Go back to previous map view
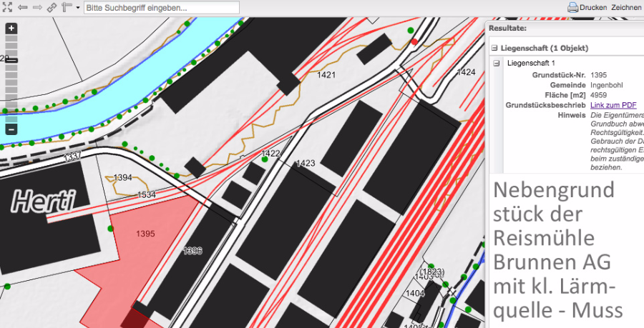This screenshot has height=328, width=644. 22,7
